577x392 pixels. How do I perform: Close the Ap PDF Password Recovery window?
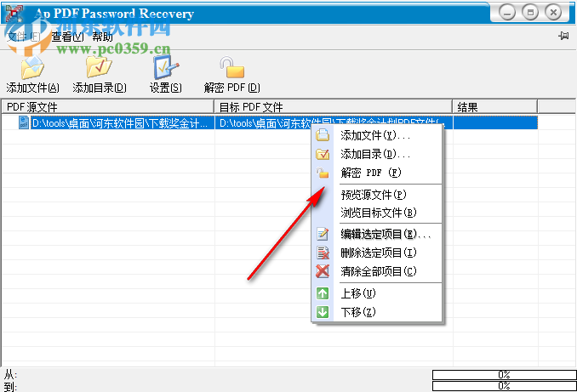(x=553, y=13)
